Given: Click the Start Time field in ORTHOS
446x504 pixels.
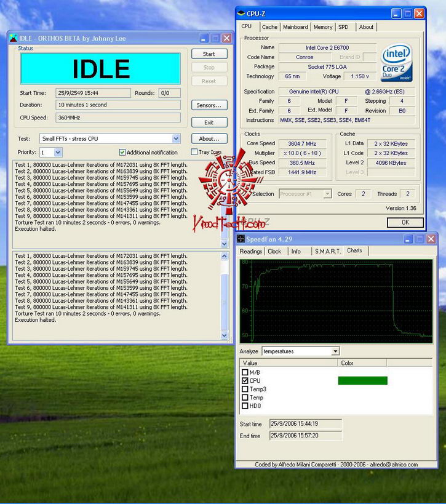Looking at the screenshot, I should [x=93, y=93].
